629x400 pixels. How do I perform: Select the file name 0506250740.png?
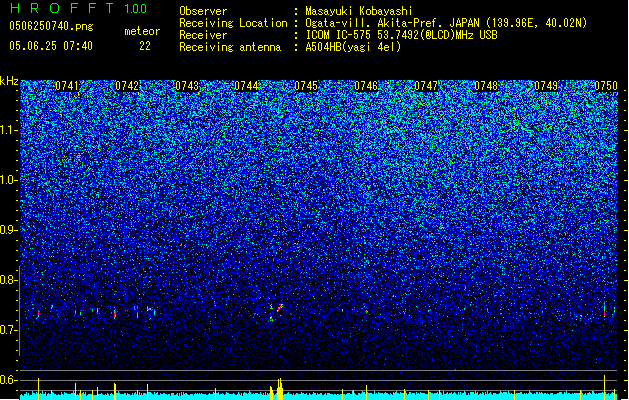(x=51, y=26)
